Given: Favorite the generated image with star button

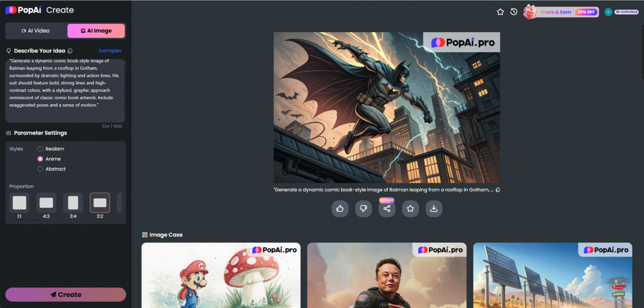Looking at the screenshot, I should point(411,208).
